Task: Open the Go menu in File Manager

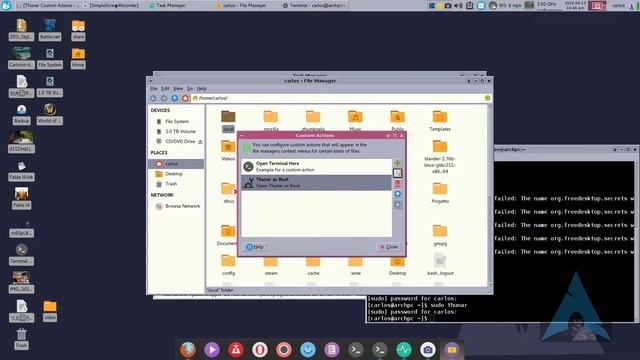Action: click(x=190, y=89)
